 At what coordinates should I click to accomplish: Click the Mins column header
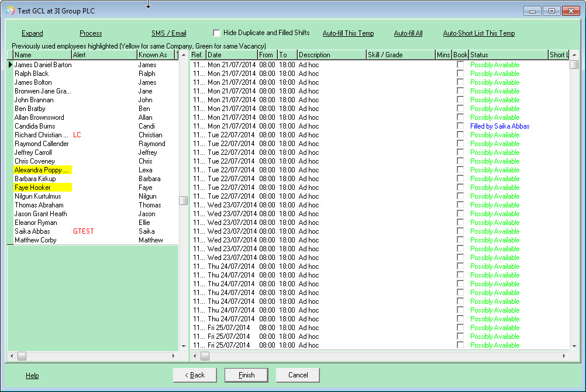coord(444,55)
